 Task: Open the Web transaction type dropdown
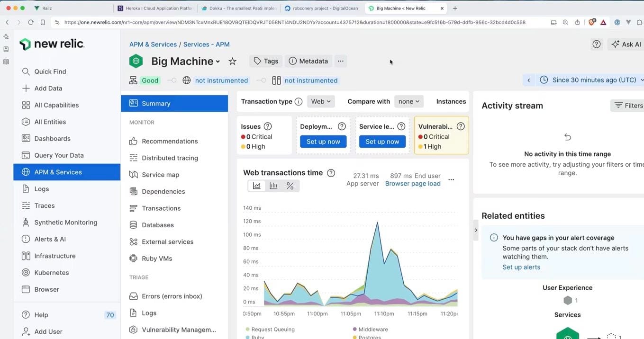point(321,101)
